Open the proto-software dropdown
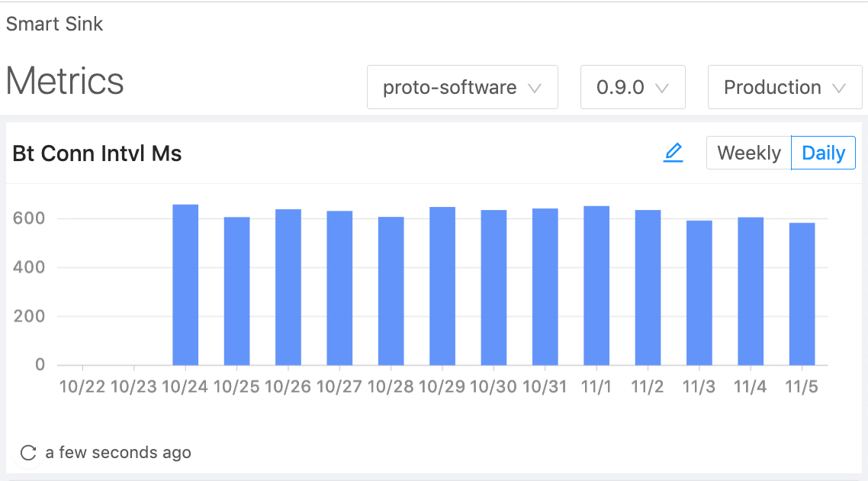This screenshot has height=481, width=868. coord(462,87)
